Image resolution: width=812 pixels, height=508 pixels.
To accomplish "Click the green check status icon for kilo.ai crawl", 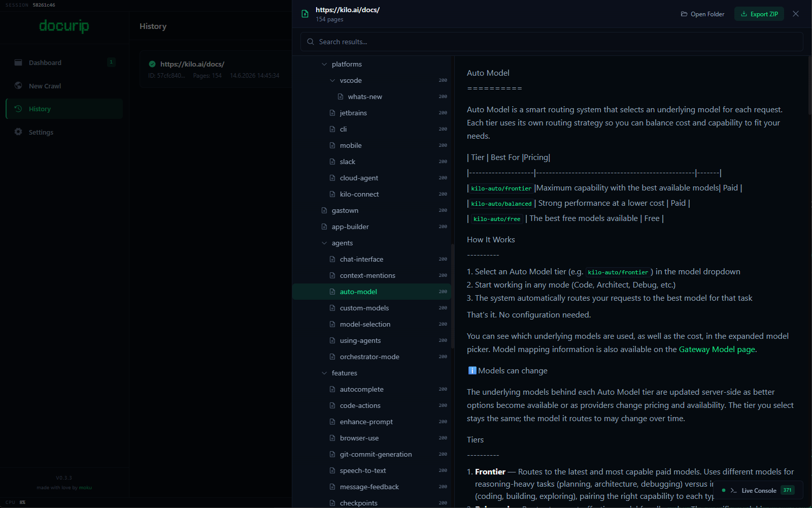I will [x=152, y=64].
